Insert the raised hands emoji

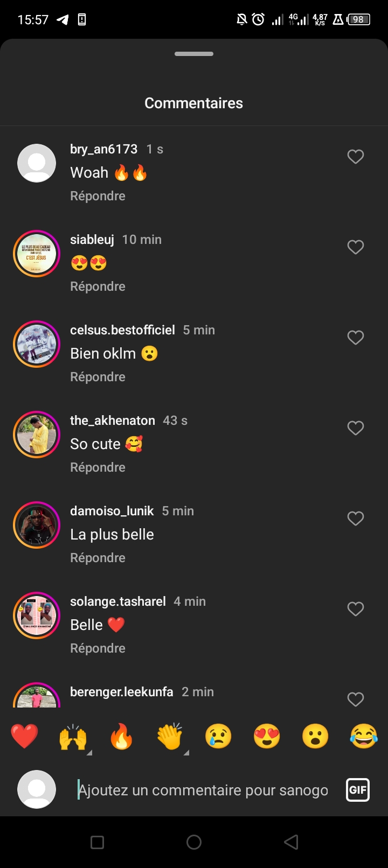pyautogui.click(x=73, y=737)
